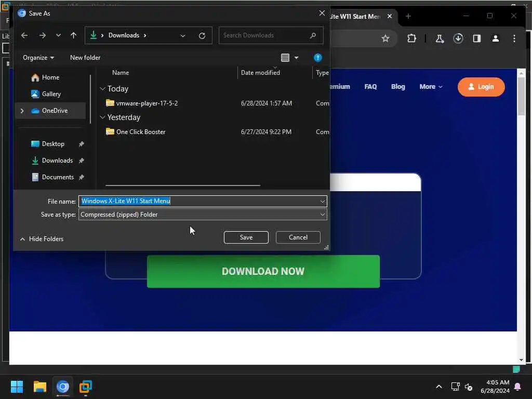
Task: Click the orange Login button
Action: (481, 87)
